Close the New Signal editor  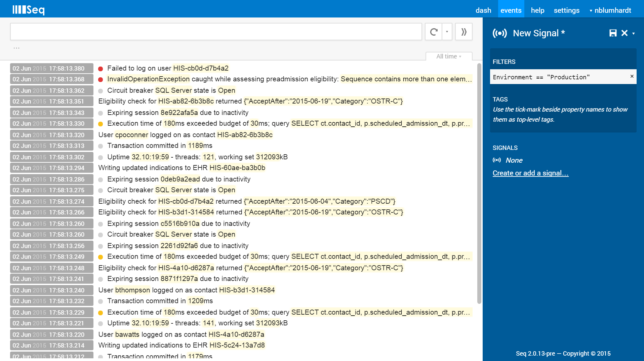click(x=625, y=33)
